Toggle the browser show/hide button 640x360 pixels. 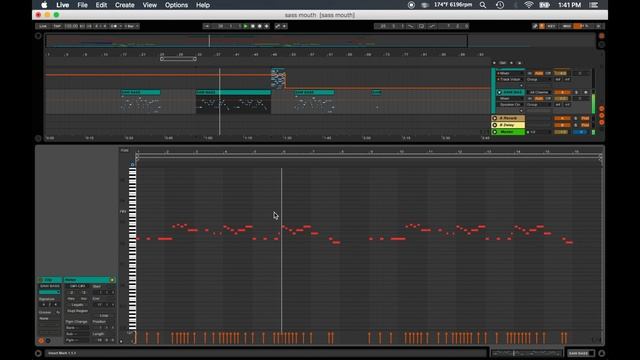[38, 36]
